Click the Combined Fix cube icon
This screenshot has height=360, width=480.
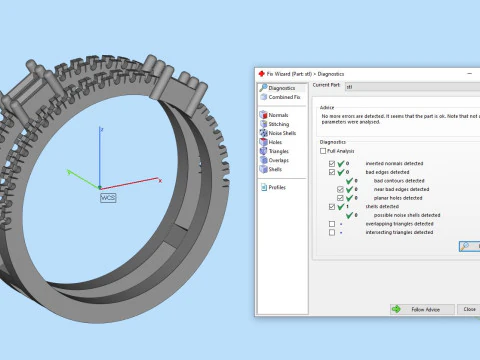(264, 97)
